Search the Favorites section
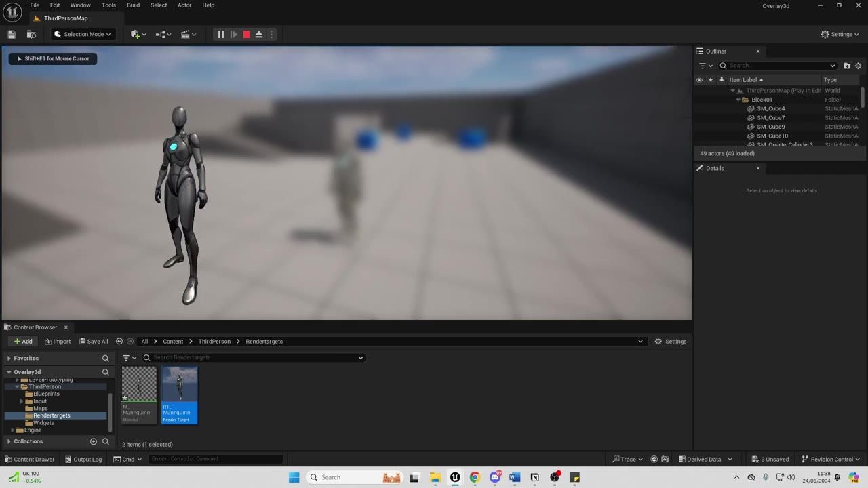Screen dimensions: 868x488 tap(105, 358)
